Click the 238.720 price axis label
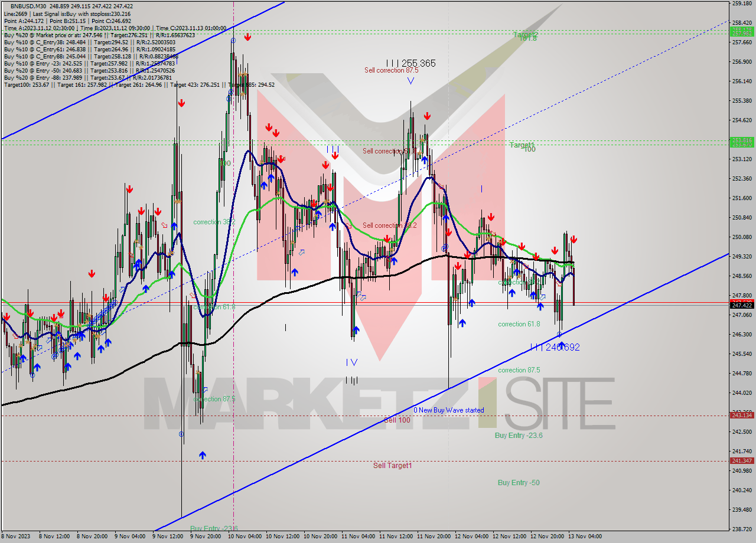Viewport: 756px width, 543px height. click(742, 529)
